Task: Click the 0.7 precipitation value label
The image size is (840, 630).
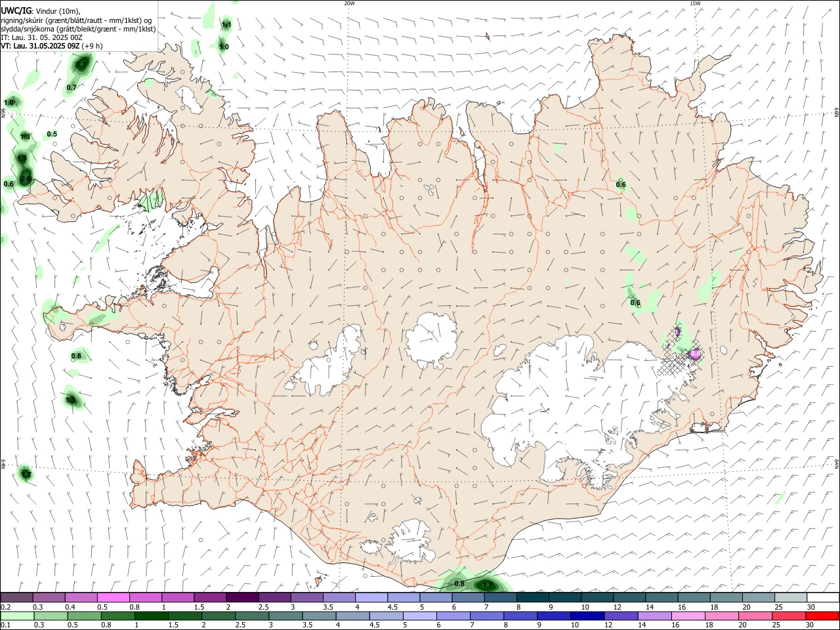Action: (72, 87)
